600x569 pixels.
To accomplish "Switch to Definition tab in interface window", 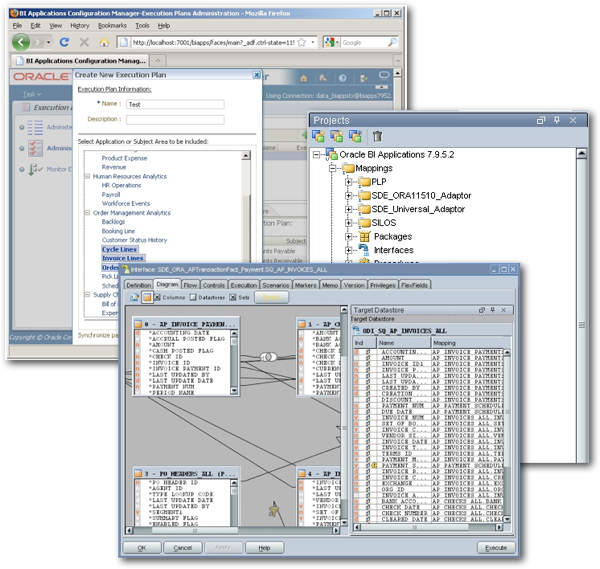I will coord(139,285).
